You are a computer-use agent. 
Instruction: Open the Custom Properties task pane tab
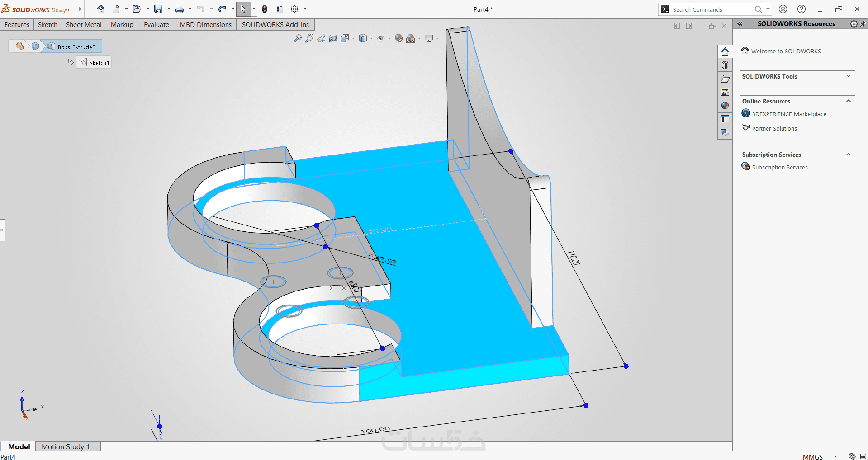coord(725,119)
